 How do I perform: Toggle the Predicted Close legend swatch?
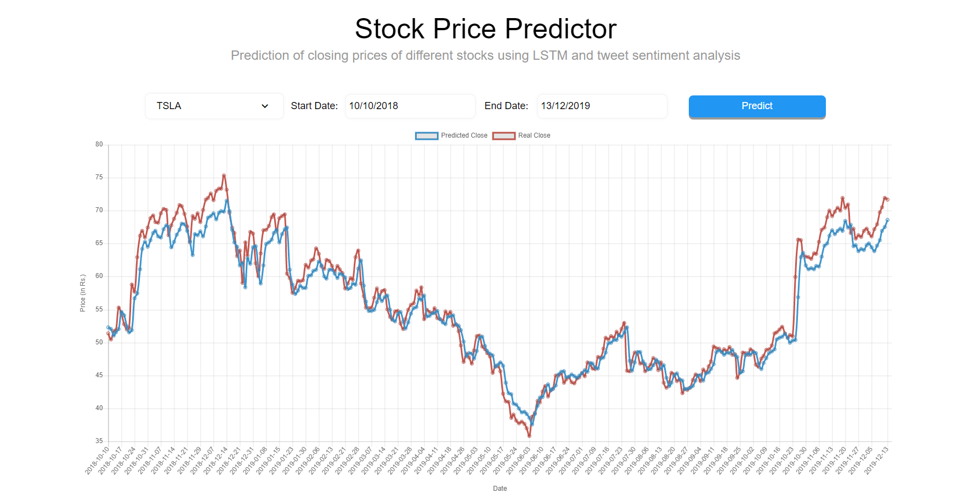click(x=427, y=135)
